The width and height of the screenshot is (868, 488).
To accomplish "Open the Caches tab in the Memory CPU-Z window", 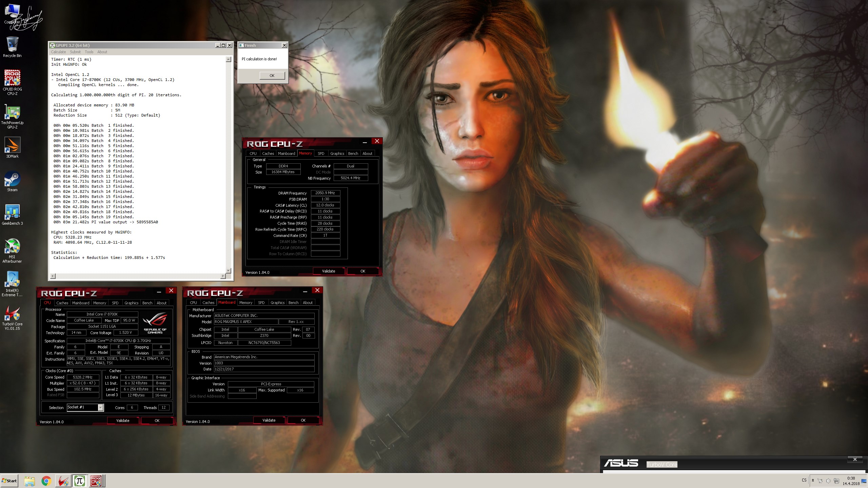I will tap(268, 154).
